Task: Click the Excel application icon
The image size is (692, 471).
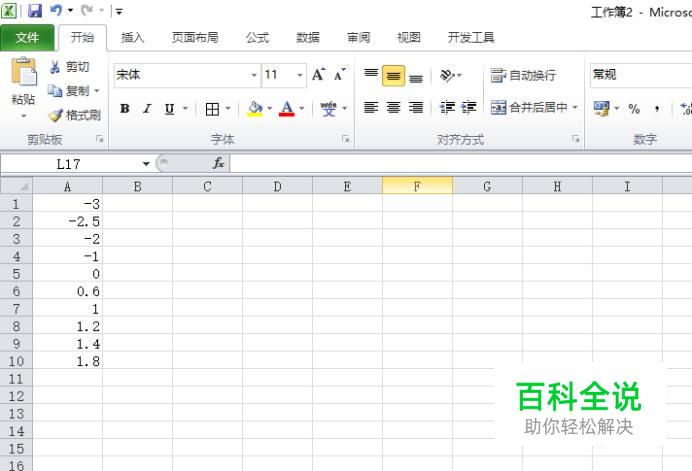Action: [8, 11]
